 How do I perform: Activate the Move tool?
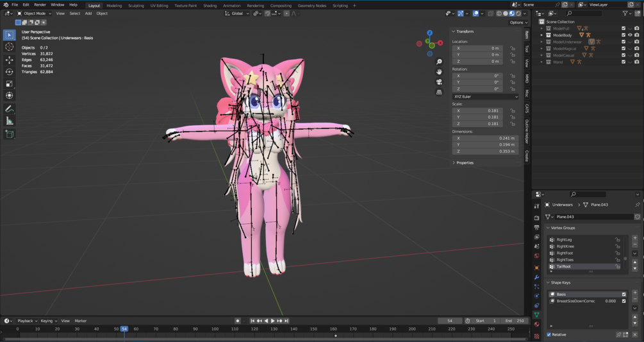(x=9, y=60)
